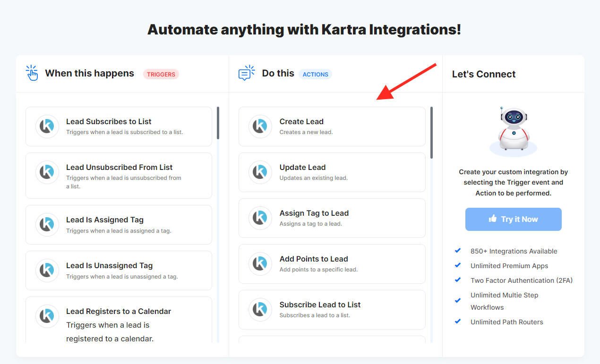This screenshot has height=364, width=600.
Task: Click the actions list scrollbar thumb
Action: click(431, 133)
